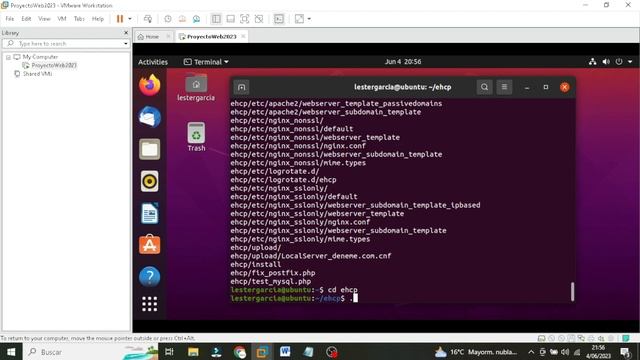
Task: Open the snapshot manager icon
Action: (196, 19)
